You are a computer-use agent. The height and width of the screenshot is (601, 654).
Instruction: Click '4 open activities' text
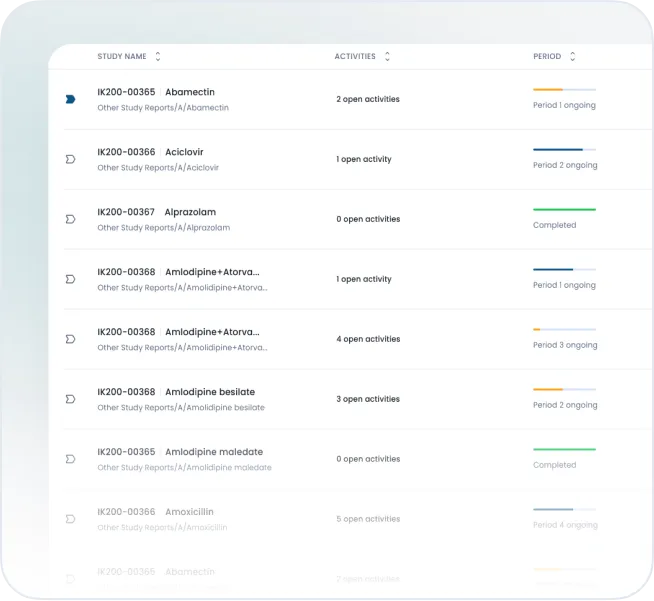[x=368, y=339]
